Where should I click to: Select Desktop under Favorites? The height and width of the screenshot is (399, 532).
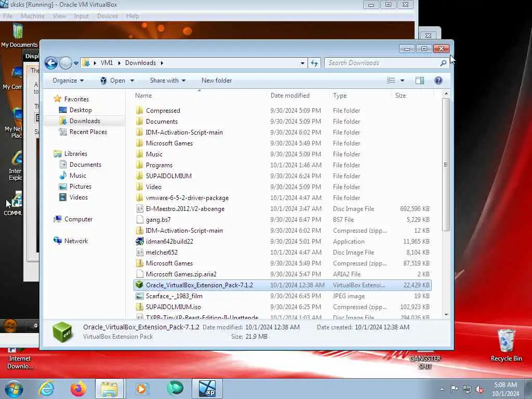pyautogui.click(x=81, y=110)
